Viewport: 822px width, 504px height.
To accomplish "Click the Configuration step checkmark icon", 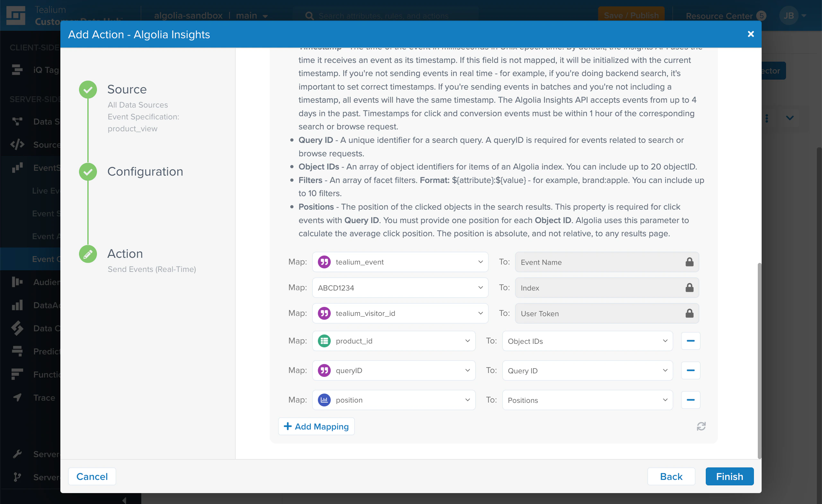I will [x=88, y=171].
